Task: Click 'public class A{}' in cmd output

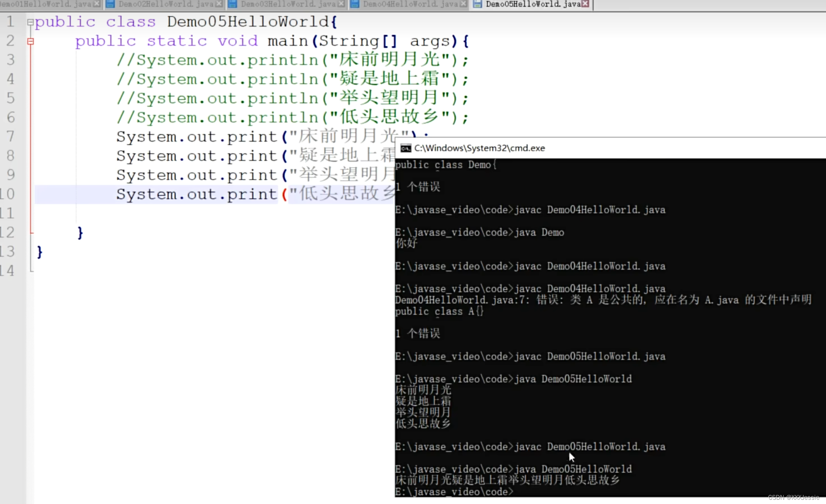Action: point(439,311)
